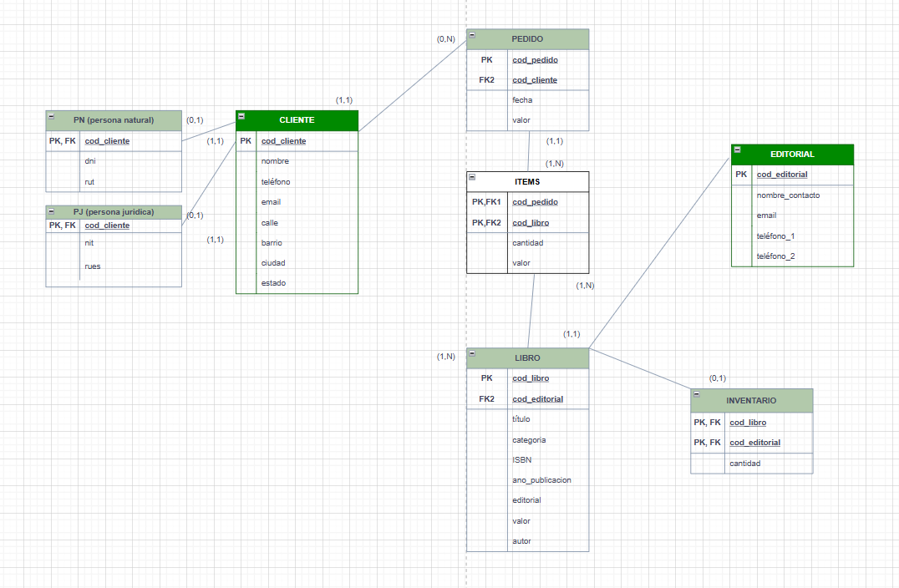
Task: Select the PJ (persona juridica) title
Action: pyautogui.click(x=114, y=212)
